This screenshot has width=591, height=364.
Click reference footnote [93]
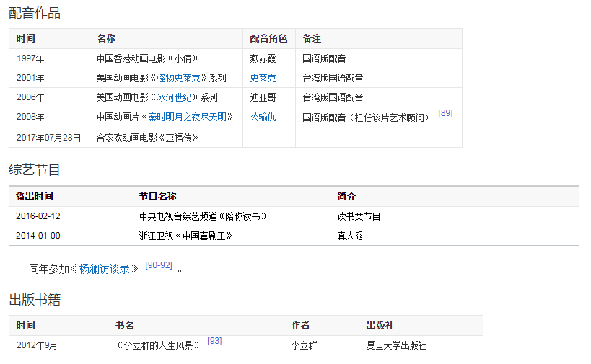(214, 341)
